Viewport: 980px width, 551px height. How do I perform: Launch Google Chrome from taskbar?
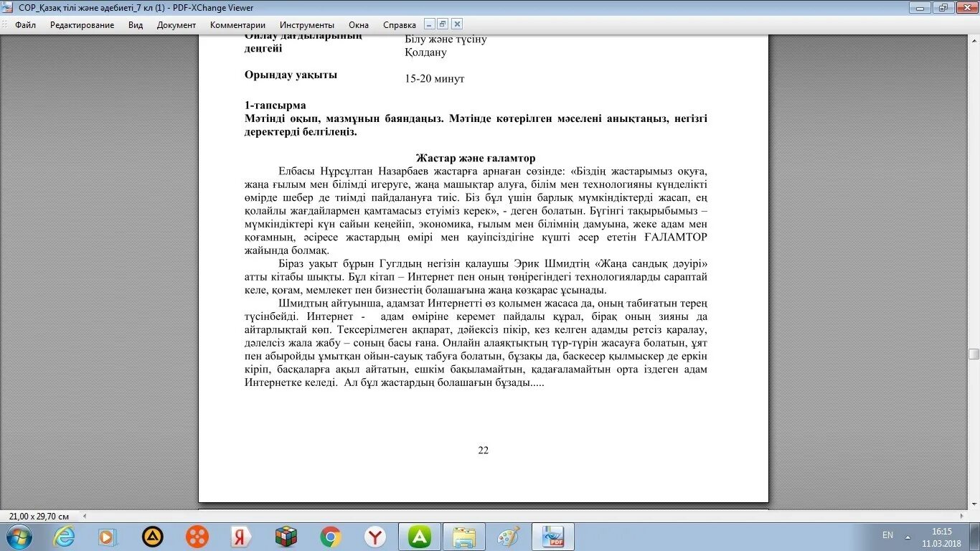coord(330,537)
